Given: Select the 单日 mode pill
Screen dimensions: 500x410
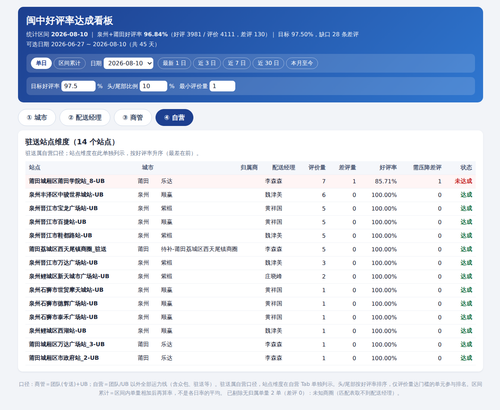Looking at the screenshot, I should click(41, 63).
